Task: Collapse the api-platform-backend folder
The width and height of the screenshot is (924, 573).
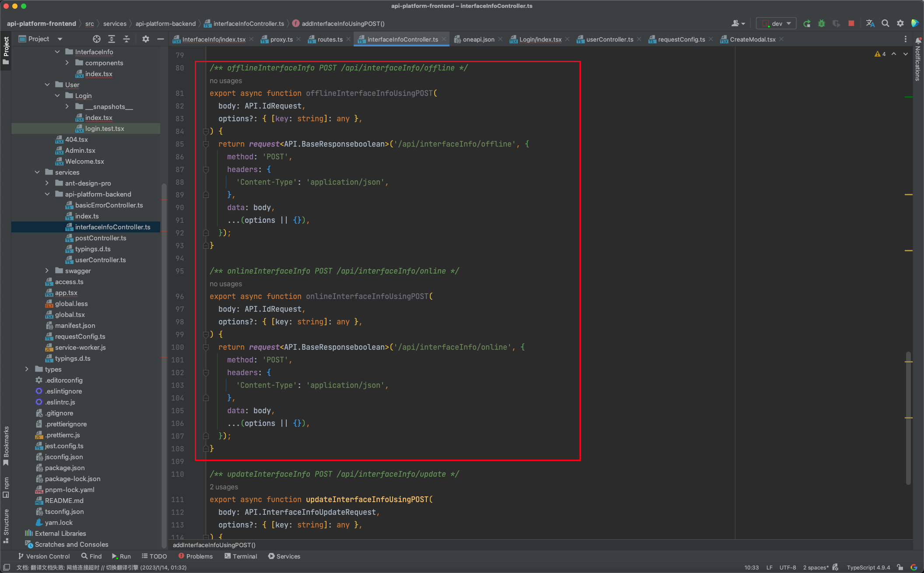Action: coord(47,194)
